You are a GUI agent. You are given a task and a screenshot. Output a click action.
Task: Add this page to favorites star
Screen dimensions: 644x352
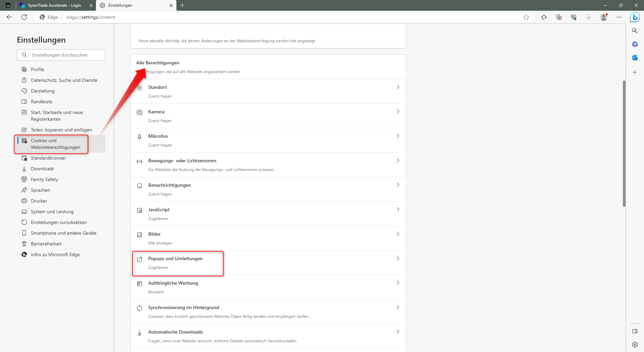point(526,17)
